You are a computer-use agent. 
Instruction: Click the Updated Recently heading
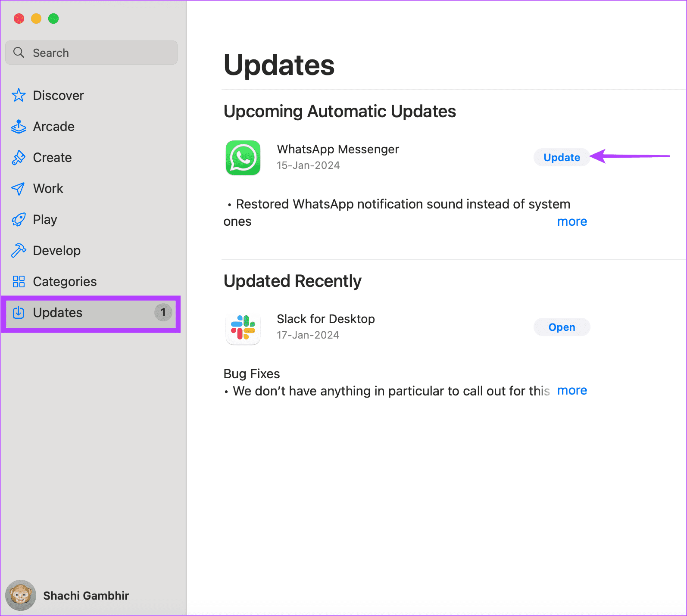(x=293, y=281)
